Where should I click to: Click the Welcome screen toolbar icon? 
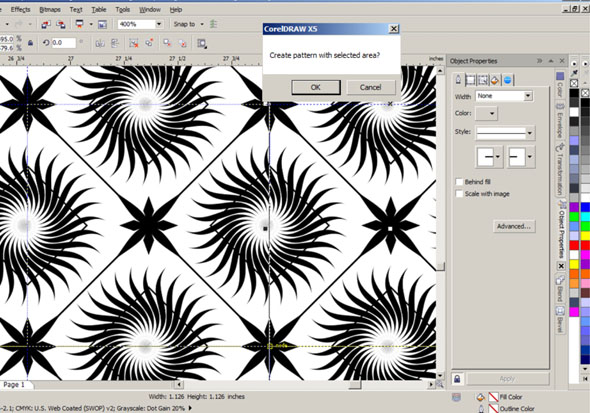click(102, 24)
